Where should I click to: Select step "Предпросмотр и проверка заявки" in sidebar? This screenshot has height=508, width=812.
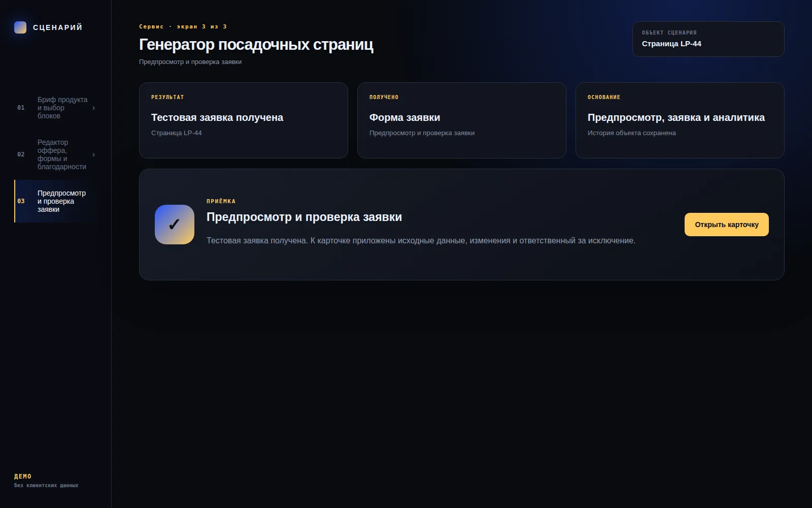coord(56,201)
